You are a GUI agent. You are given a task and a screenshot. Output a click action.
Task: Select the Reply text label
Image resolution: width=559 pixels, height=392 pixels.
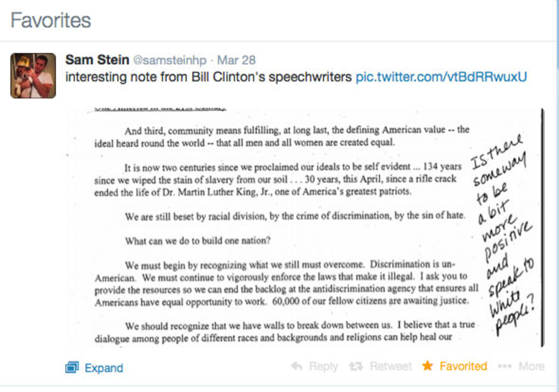[x=323, y=366]
